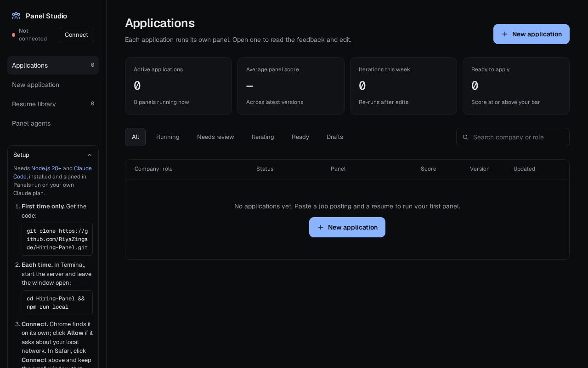Click the Company · role column header
588x368 pixels.
coord(153,169)
